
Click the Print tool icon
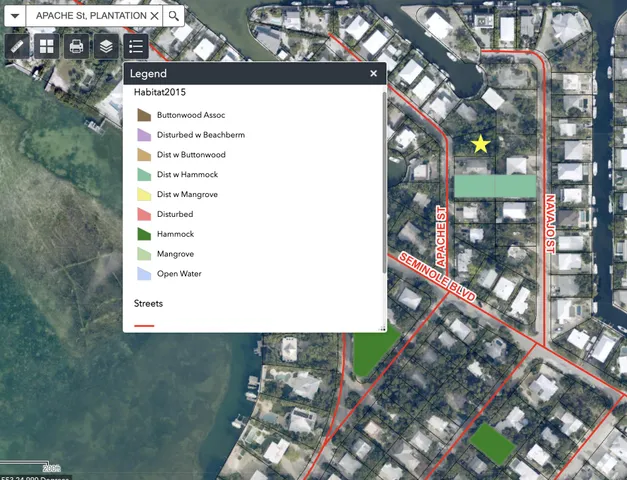76,46
